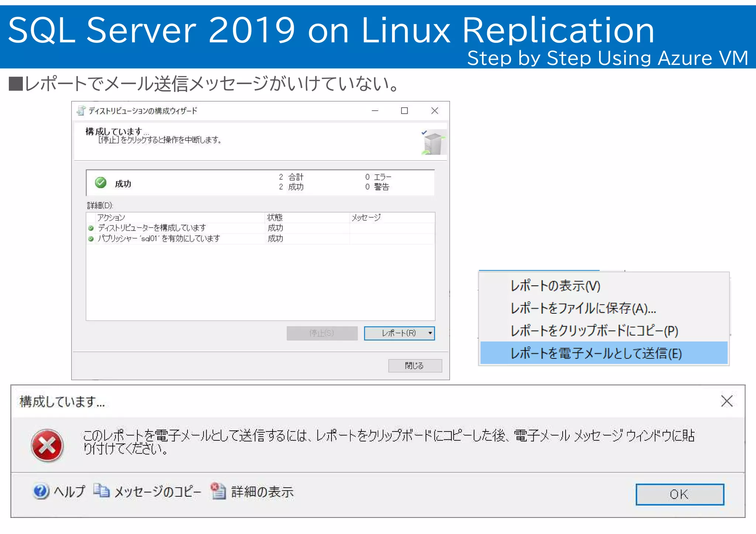Click the server graphic in the wizard header
Image resolution: width=756 pixels, height=534 pixels.
(x=434, y=142)
